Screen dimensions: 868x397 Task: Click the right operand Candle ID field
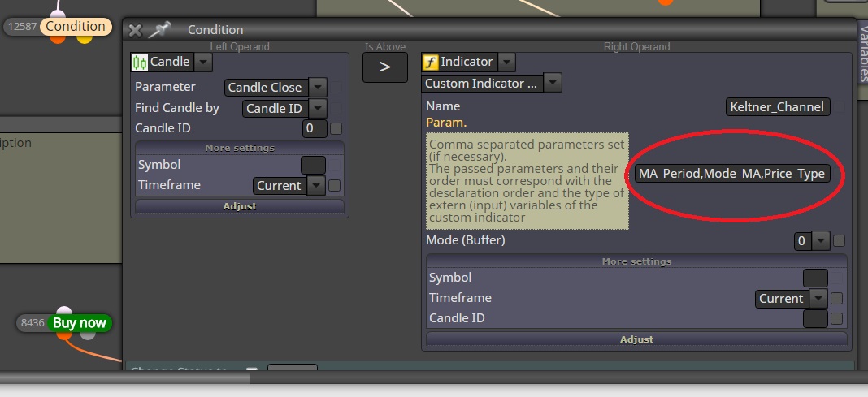815,318
